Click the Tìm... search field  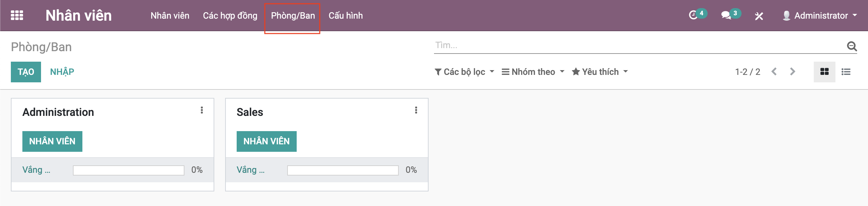pos(637,45)
